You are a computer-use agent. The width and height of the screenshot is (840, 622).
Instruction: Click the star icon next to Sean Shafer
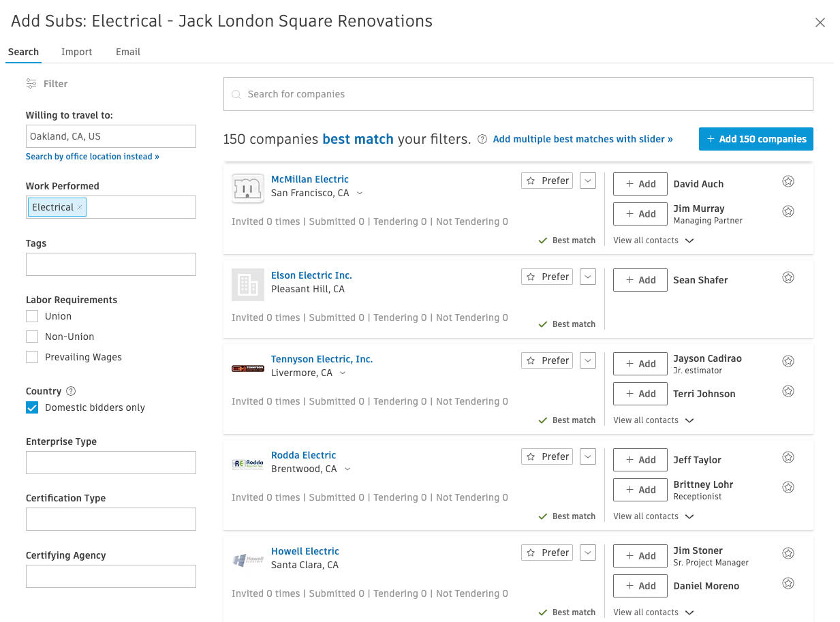click(788, 277)
